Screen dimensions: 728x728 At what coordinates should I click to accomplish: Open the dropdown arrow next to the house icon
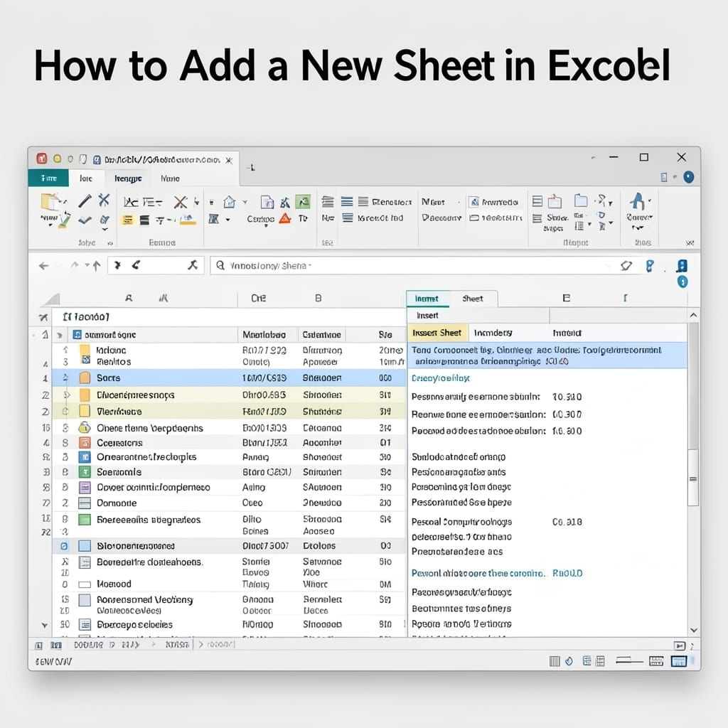click(x=245, y=202)
